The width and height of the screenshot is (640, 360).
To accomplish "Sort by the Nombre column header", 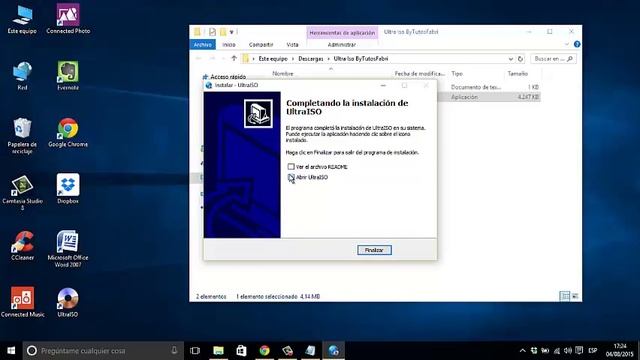I will click(283, 73).
